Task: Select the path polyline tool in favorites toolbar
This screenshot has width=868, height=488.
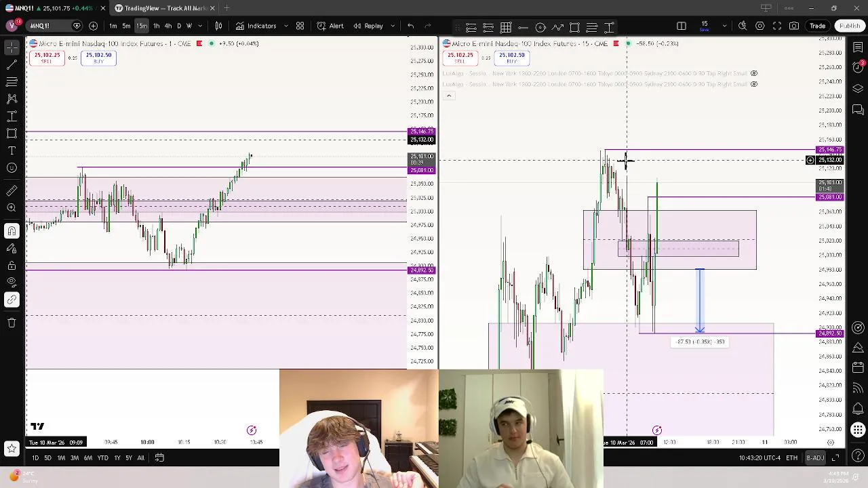Action: click(557, 28)
